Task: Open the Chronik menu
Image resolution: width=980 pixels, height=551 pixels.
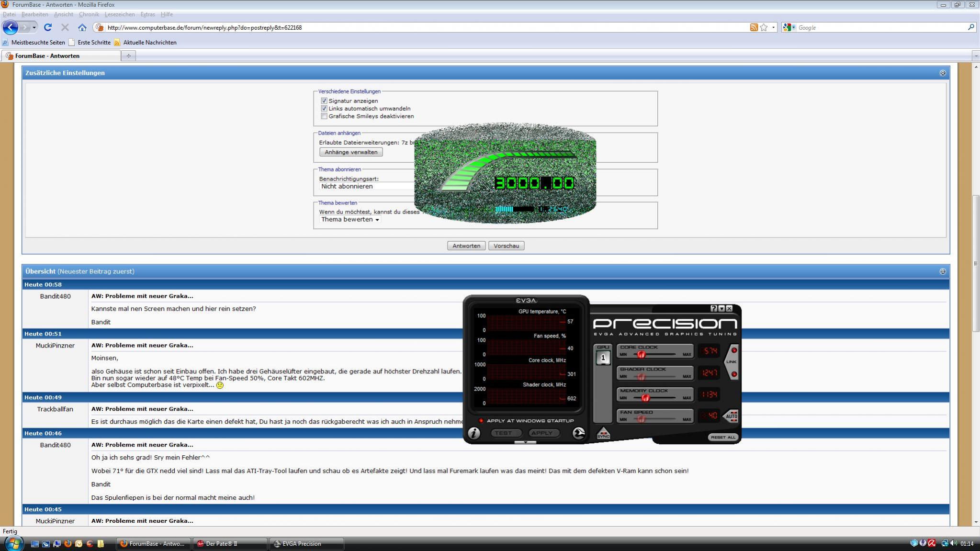Action: pyautogui.click(x=89, y=14)
